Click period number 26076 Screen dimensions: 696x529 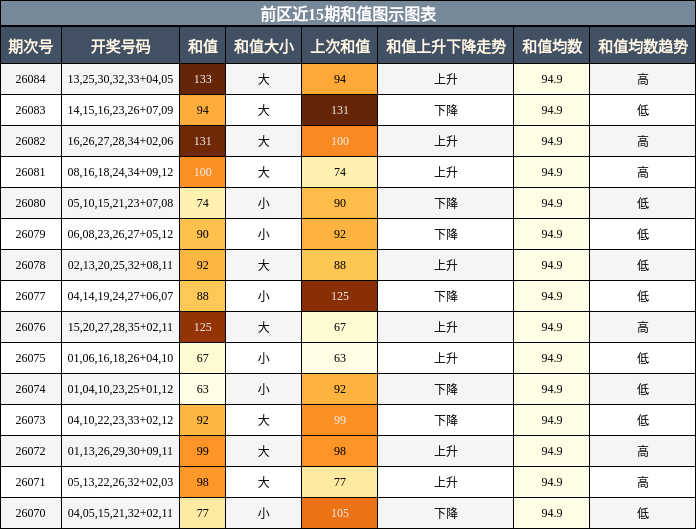[x=31, y=327]
